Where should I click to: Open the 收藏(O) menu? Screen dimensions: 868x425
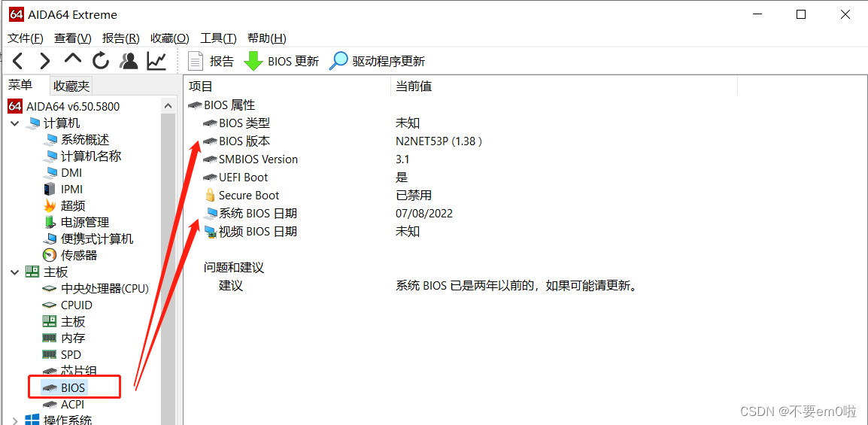click(x=170, y=38)
